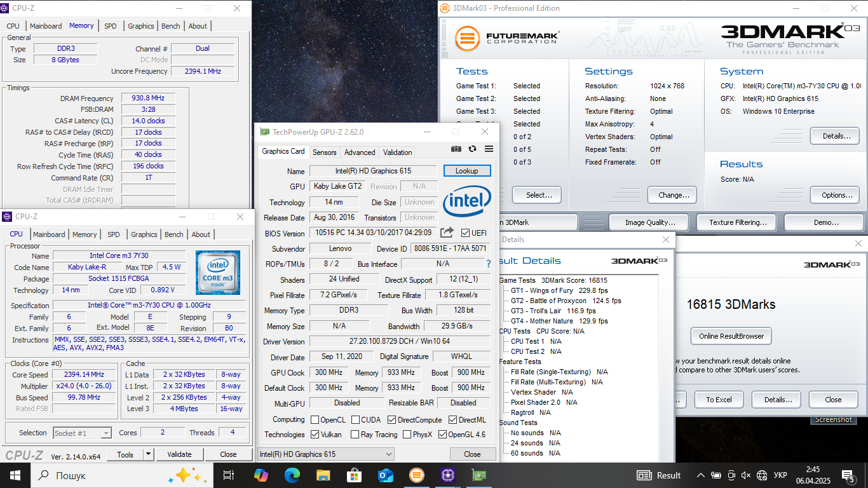The image size is (868, 488).
Task: Click the Change... settings button
Action: tap(672, 195)
